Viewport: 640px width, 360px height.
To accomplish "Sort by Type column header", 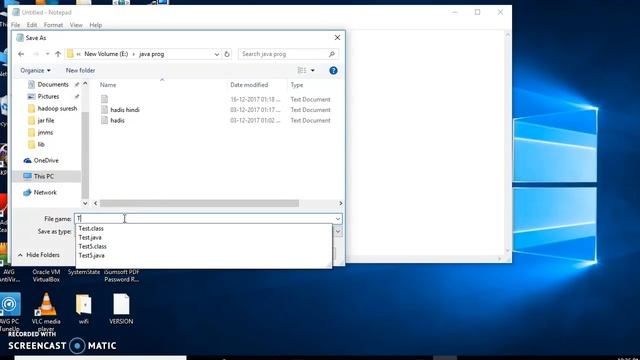I will (297, 85).
